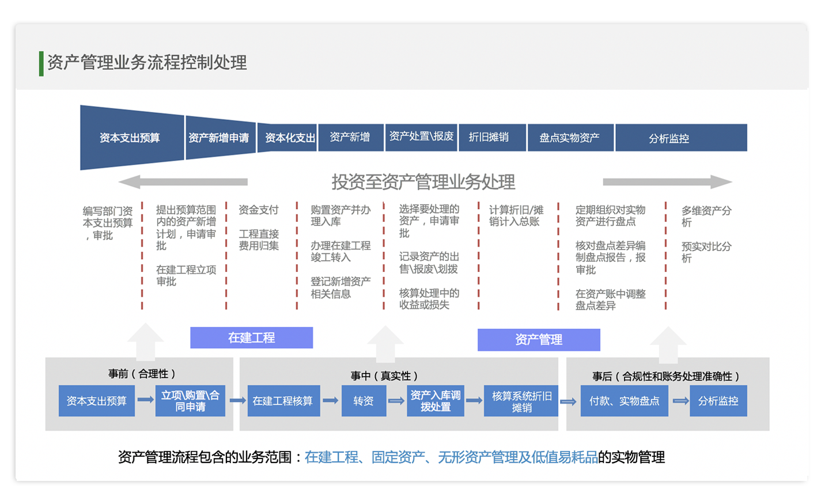The height and width of the screenshot is (504, 821).
Task: Click the green bar beside the slide title
Action: coord(41,63)
